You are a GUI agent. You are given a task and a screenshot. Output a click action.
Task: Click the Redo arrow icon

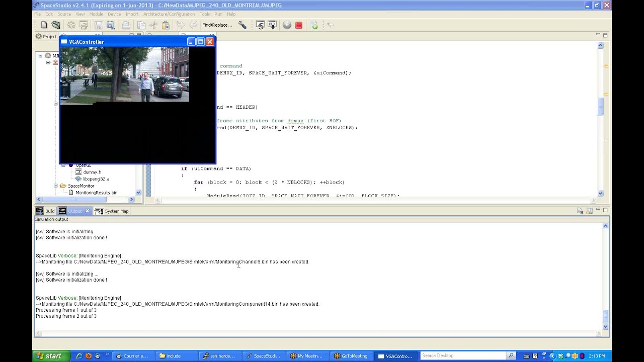tap(192, 25)
